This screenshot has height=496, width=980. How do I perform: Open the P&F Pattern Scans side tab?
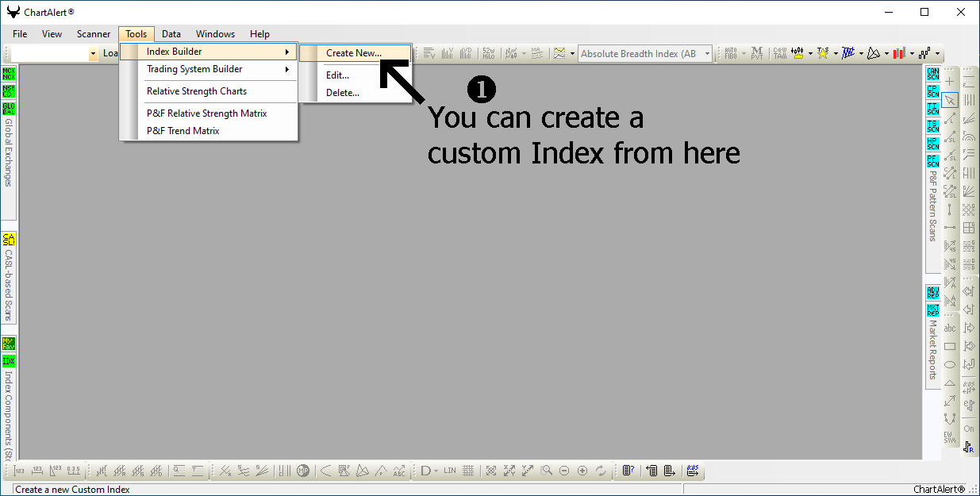tap(933, 206)
